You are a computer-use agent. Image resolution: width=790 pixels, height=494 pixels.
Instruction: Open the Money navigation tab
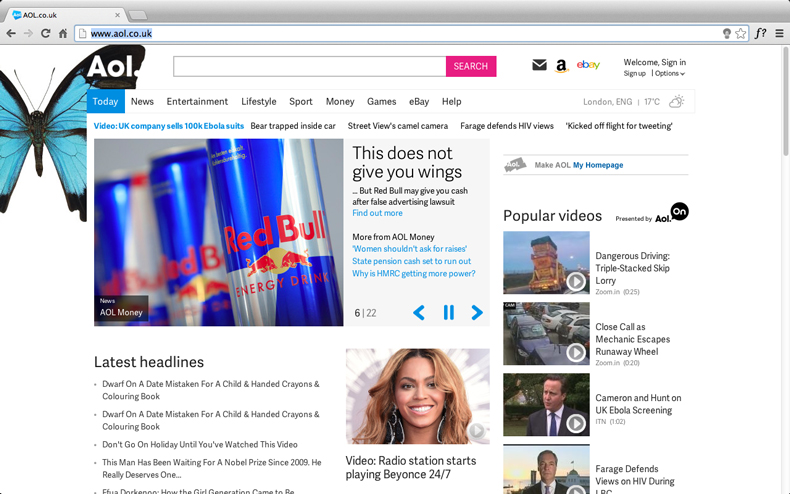point(340,102)
